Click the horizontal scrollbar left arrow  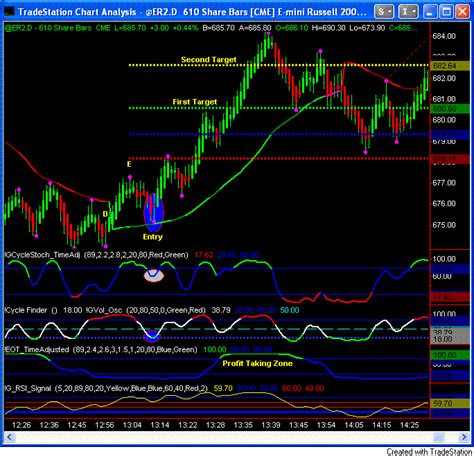(x=9, y=437)
